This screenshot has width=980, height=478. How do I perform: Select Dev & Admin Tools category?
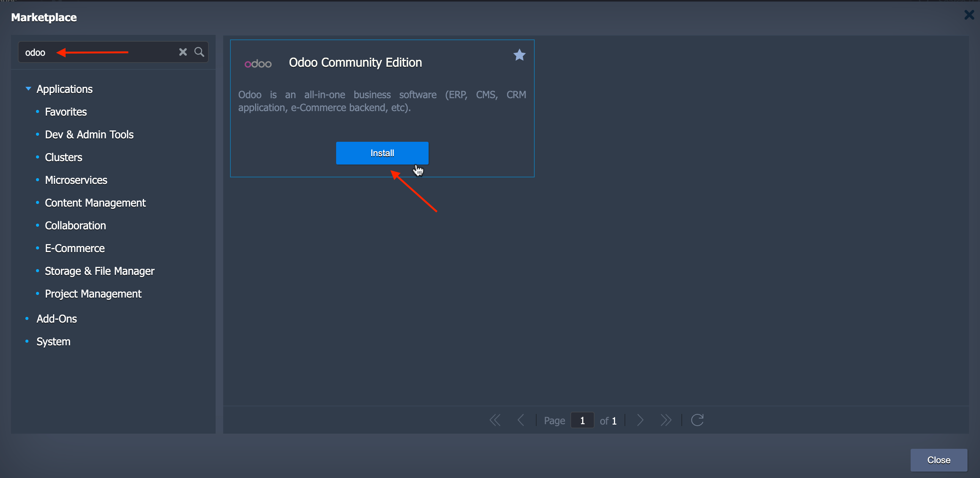pos(89,134)
